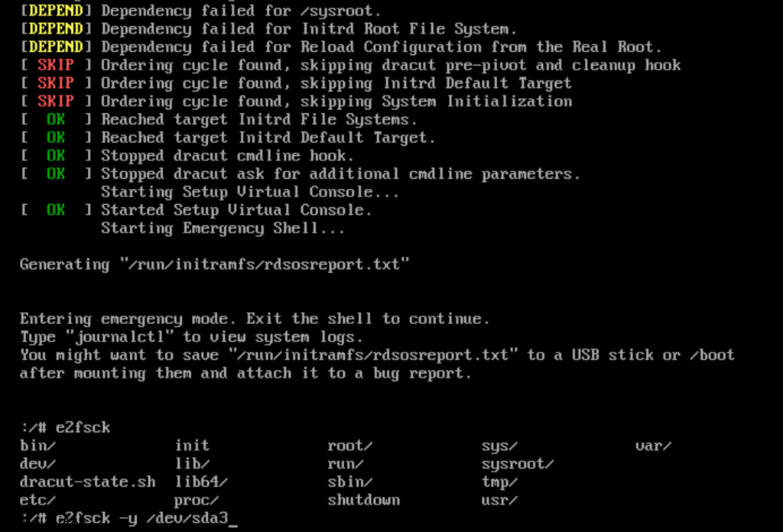
Task: Click the first red SKIP status tag
Action: point(55,65)
